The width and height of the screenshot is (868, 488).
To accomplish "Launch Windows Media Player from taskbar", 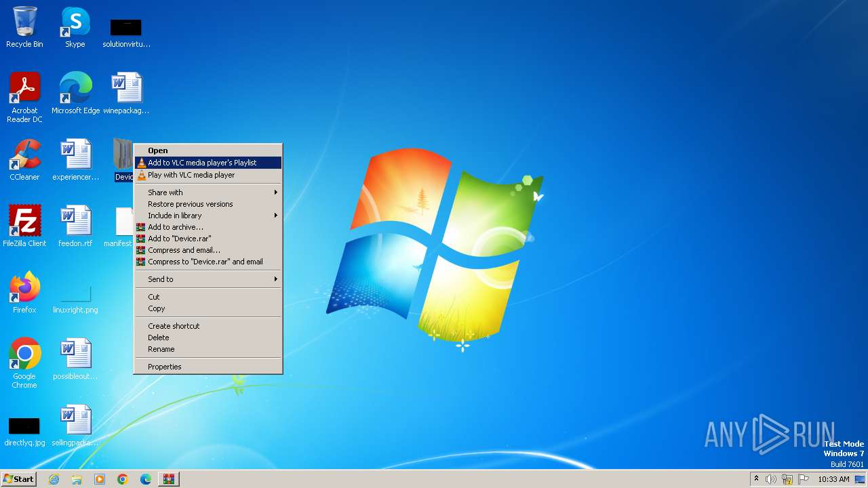I will (100, 479).
